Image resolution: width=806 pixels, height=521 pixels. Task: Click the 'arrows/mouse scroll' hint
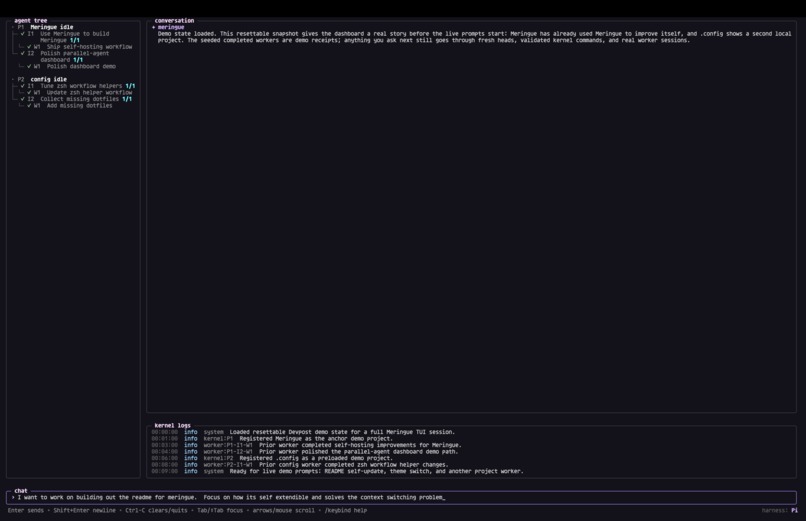[x=283, y=511]
